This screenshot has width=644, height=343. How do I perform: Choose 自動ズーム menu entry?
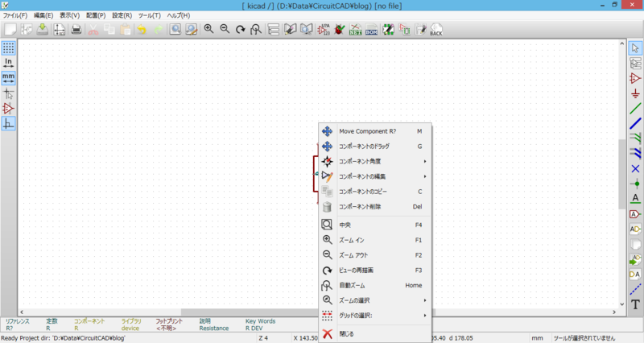point(375,286)
